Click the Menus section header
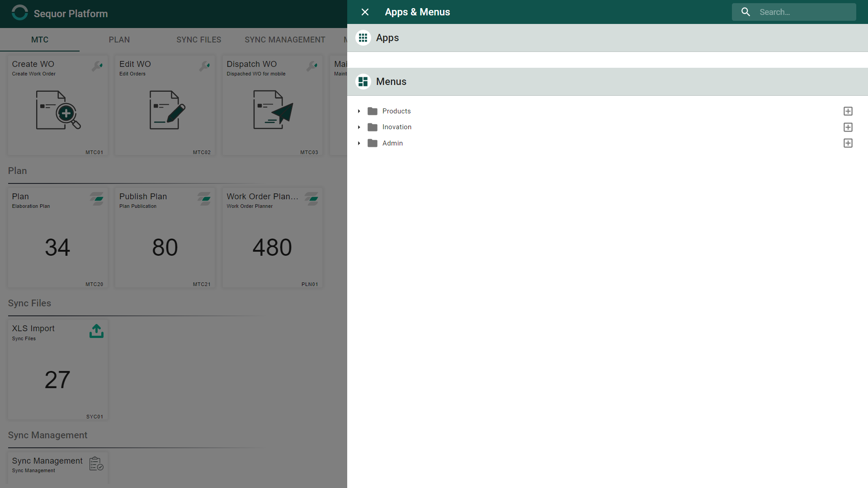The width and height of the screenshot is (868, 488). 607,82
